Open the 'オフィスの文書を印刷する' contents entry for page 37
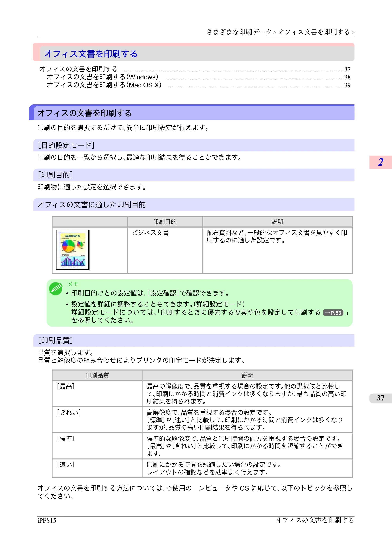 pyautogui.click(x=195, y=69)
